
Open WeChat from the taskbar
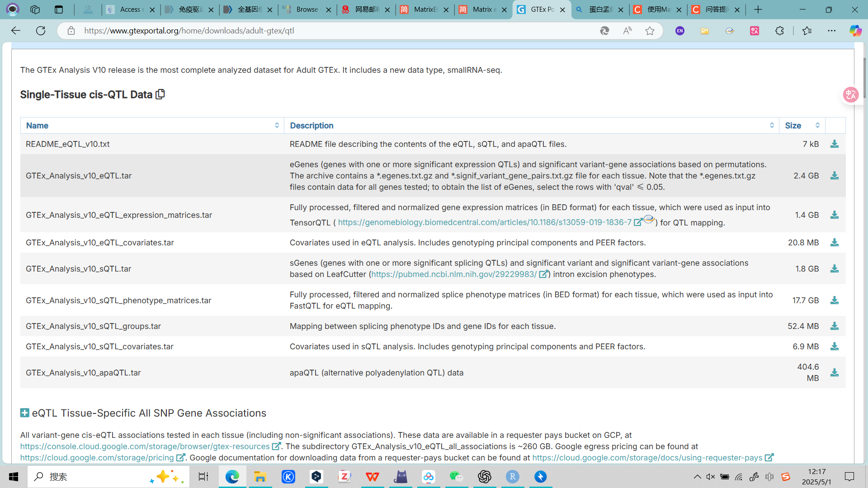pyautogui.click(x=456, y=477)
